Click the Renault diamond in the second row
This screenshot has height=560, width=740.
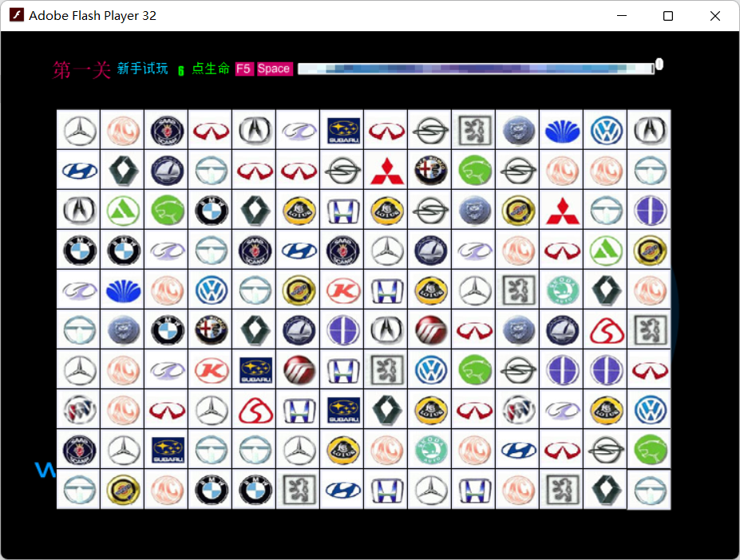(x=123, y=170)
